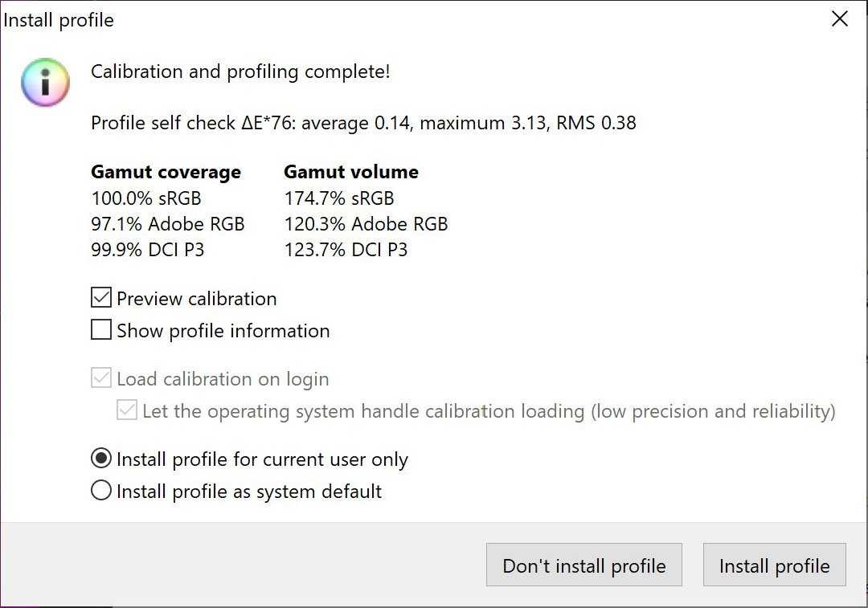
Task: Click the rainbow info icon
Action: 46,82
